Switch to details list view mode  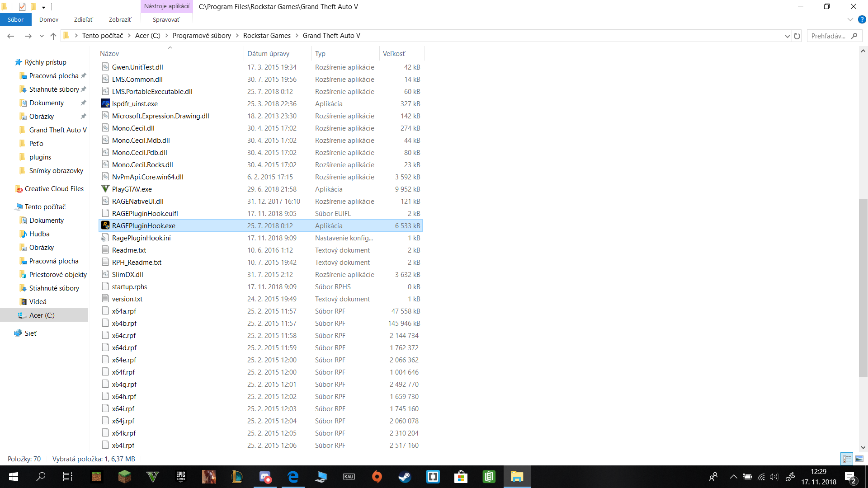coord(847,459)
